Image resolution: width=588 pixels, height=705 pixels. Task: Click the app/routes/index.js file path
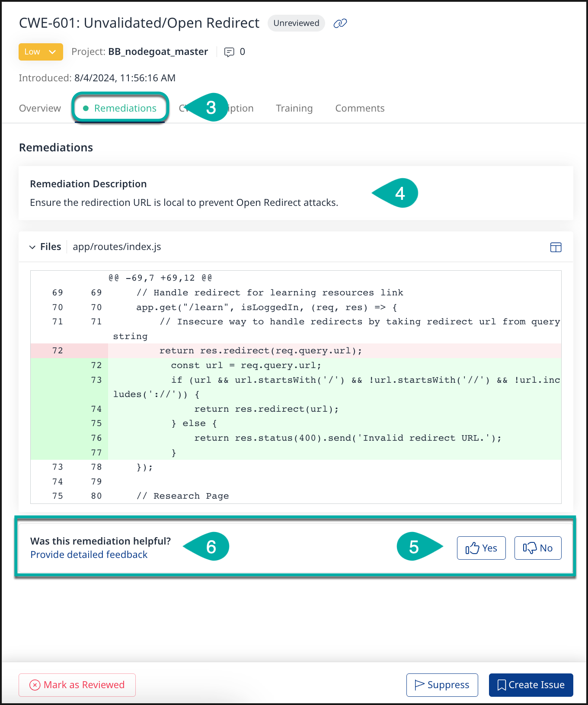pyautogui.click(x=117, y=247)
